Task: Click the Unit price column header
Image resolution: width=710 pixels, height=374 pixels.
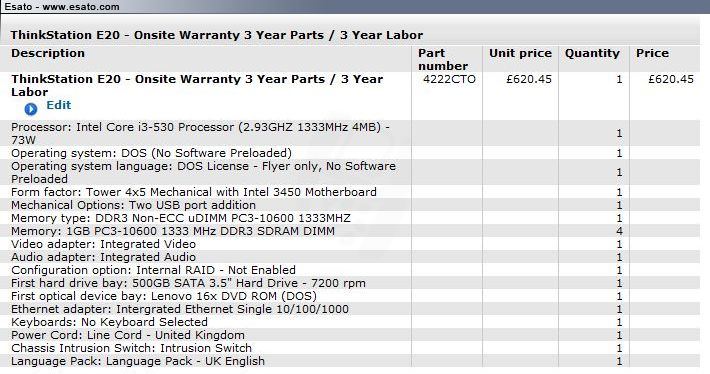Action: (520, 53)
